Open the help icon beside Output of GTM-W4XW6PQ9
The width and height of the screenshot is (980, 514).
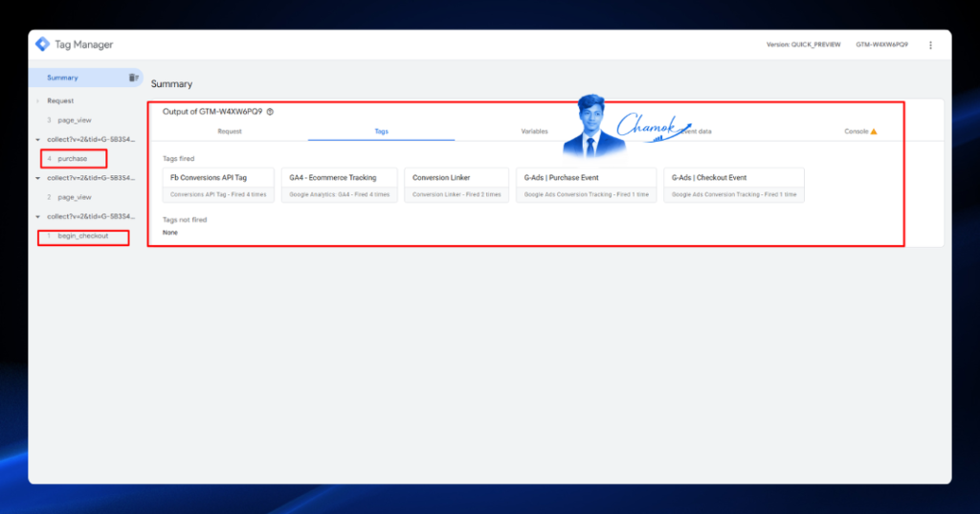pos(270,112)
